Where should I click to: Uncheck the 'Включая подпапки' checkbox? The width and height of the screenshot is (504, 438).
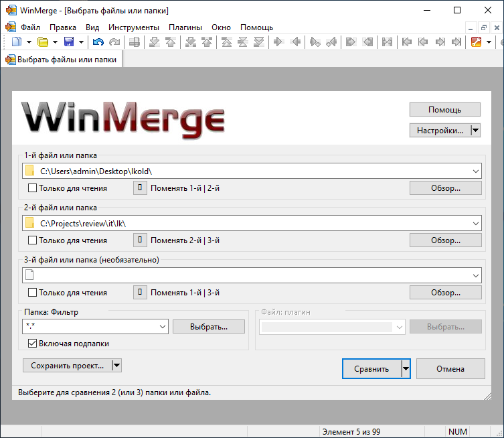32,344
